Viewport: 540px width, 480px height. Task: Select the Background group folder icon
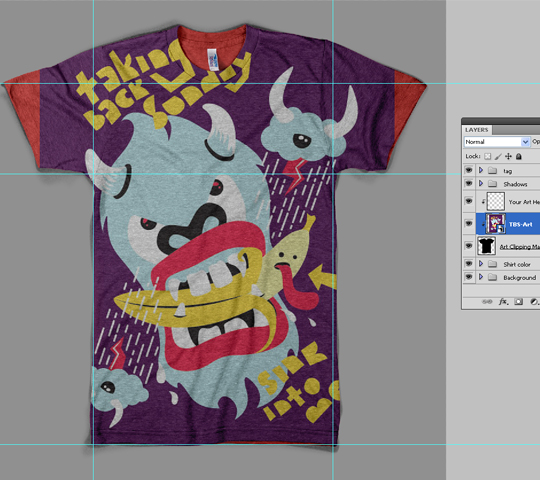[492, 277]
